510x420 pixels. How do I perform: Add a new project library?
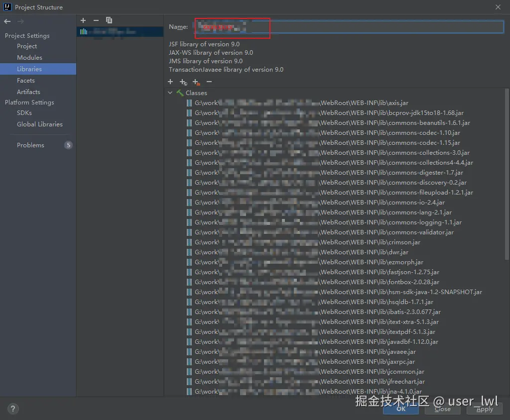[x=83, y=20]
